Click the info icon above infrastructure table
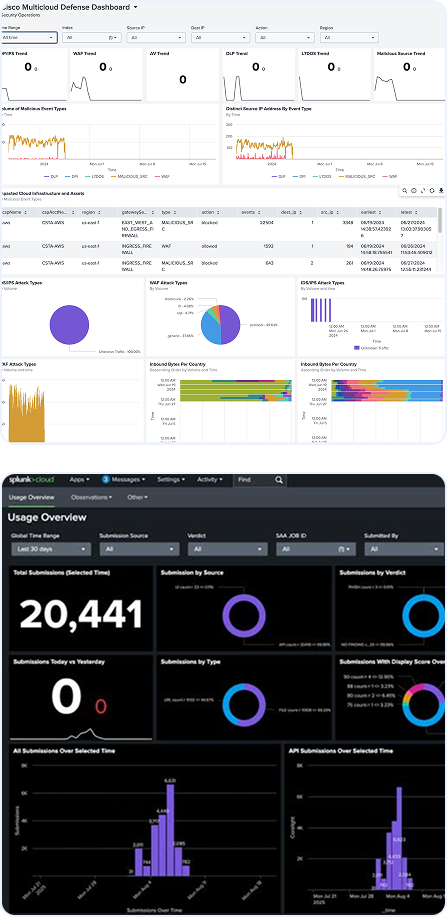 tap(414, 191)
